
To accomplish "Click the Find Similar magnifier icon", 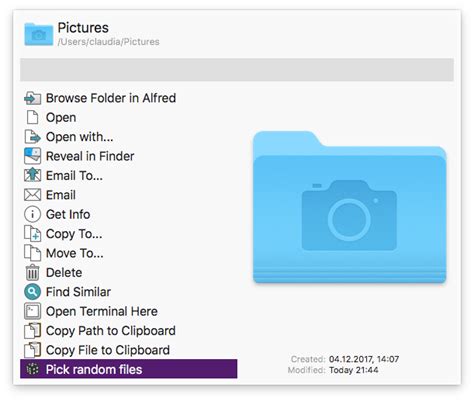I will pos(33,292).
